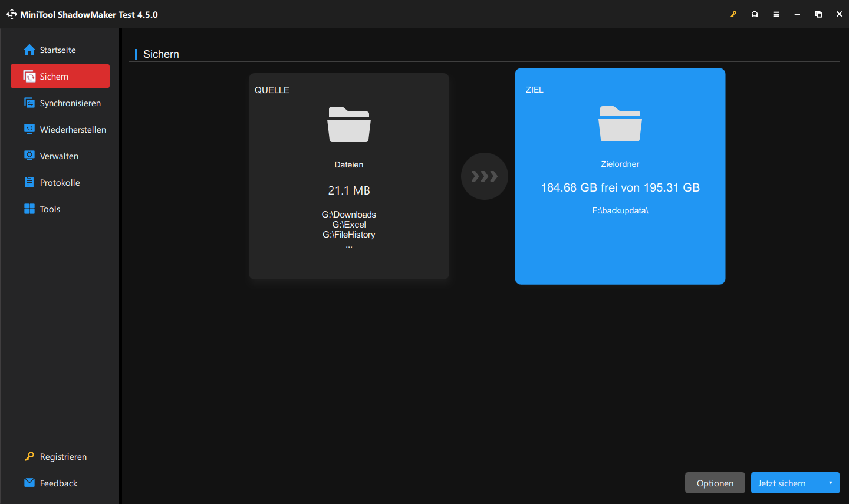Screen dimensions: 849x504
Task: Select the Synchronisieren menu item
Action: (60, 103)
